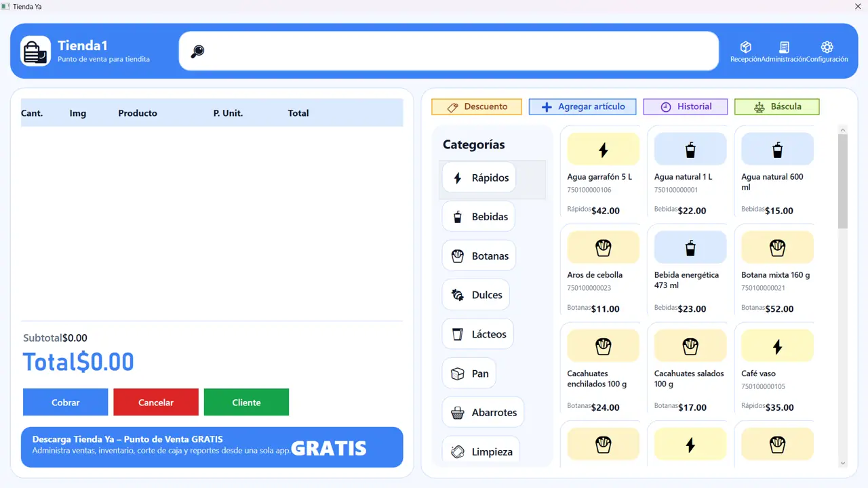
Task: Select the Dulces category
Action: 475,295
